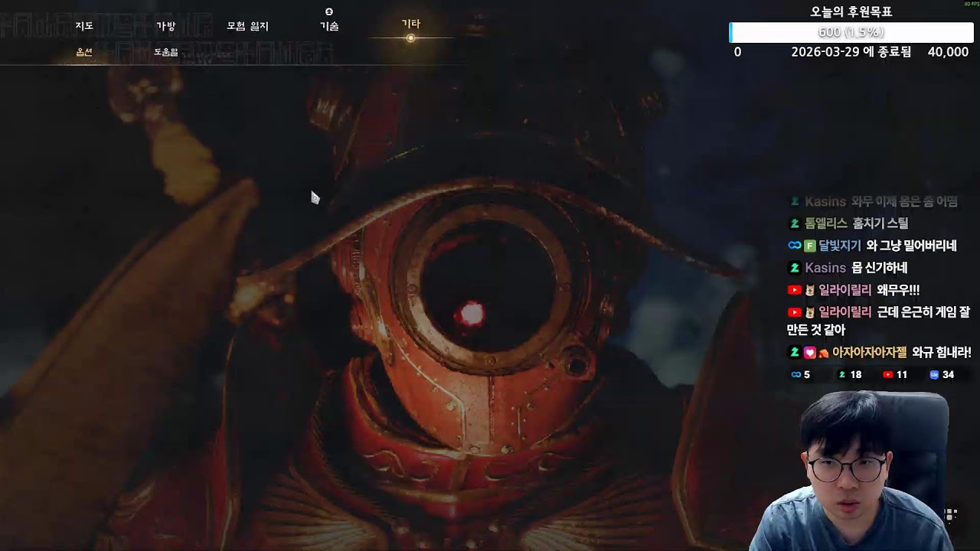Click the chat message 와규 힘내라!
Viewport: 980px width, 551px height.
tap(942, 353)
